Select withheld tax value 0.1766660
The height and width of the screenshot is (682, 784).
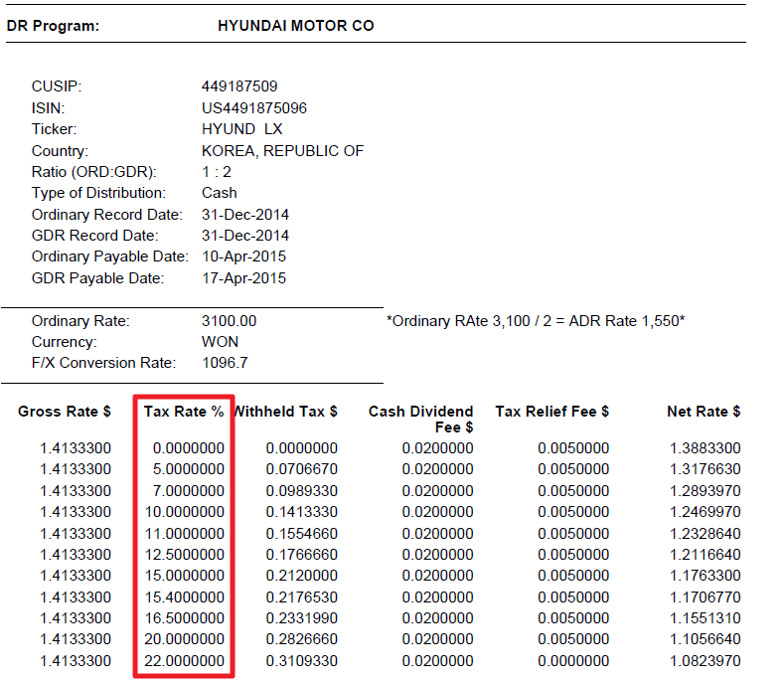tap(301, 555)
